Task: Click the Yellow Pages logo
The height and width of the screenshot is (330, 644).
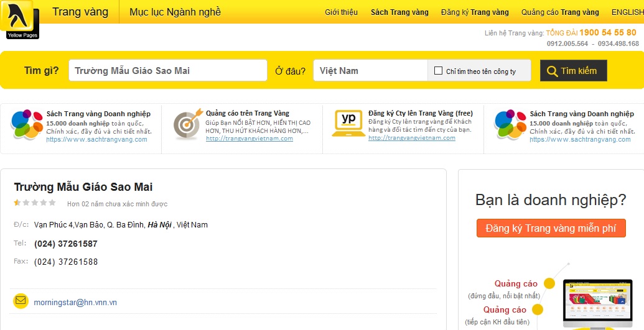Action: point(20,19)
